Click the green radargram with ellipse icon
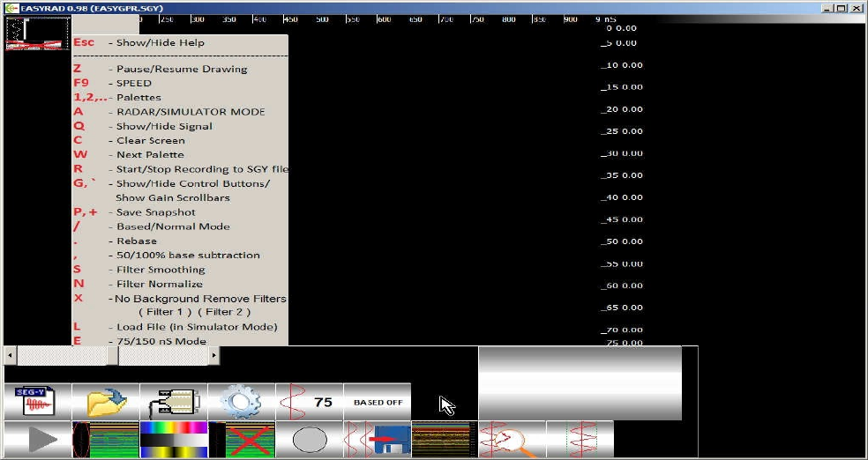The height and width of the screenshot is (460, 868). tap(106, 440)
